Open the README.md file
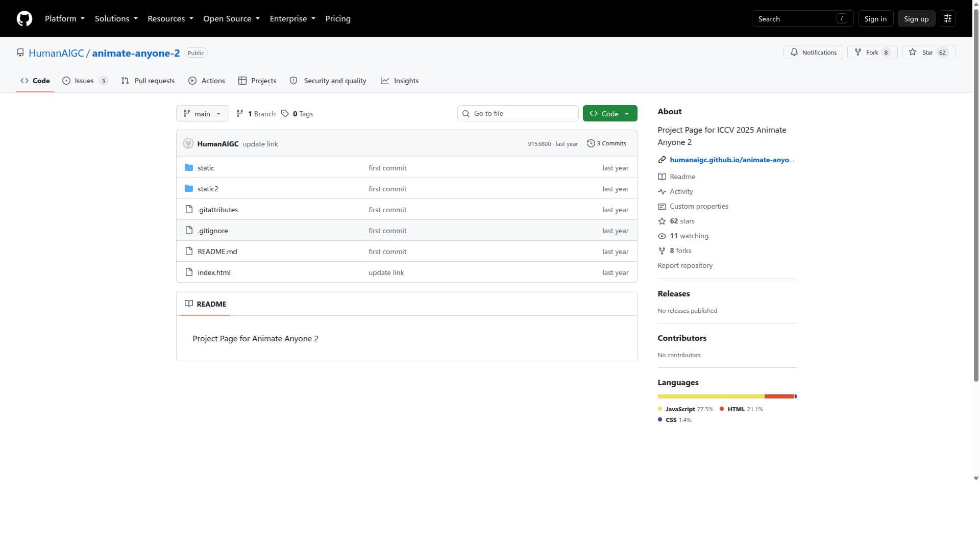This screenshot has height=551, width=980. pos(217,252)
